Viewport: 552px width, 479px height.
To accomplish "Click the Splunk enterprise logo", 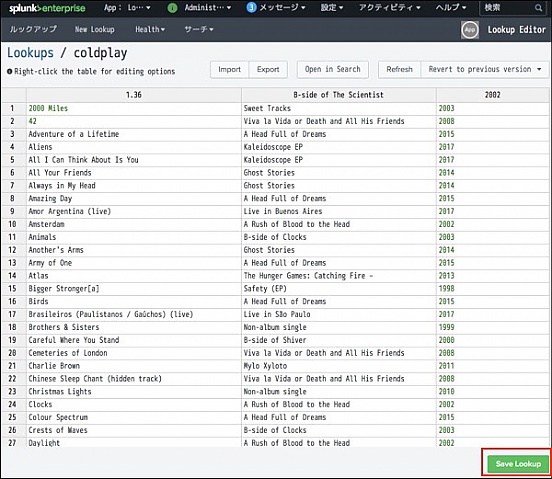I will (x=47, y=8).
